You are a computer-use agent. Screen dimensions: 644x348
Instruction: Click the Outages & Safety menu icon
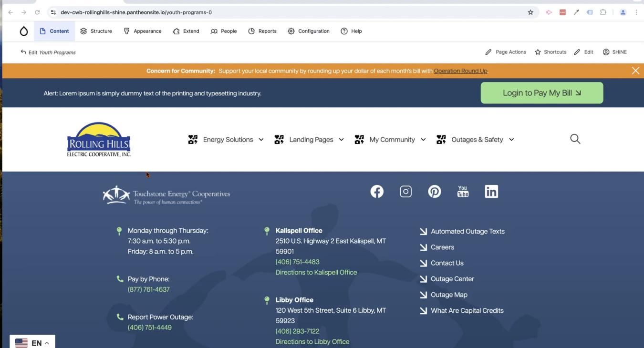[441, 140]
